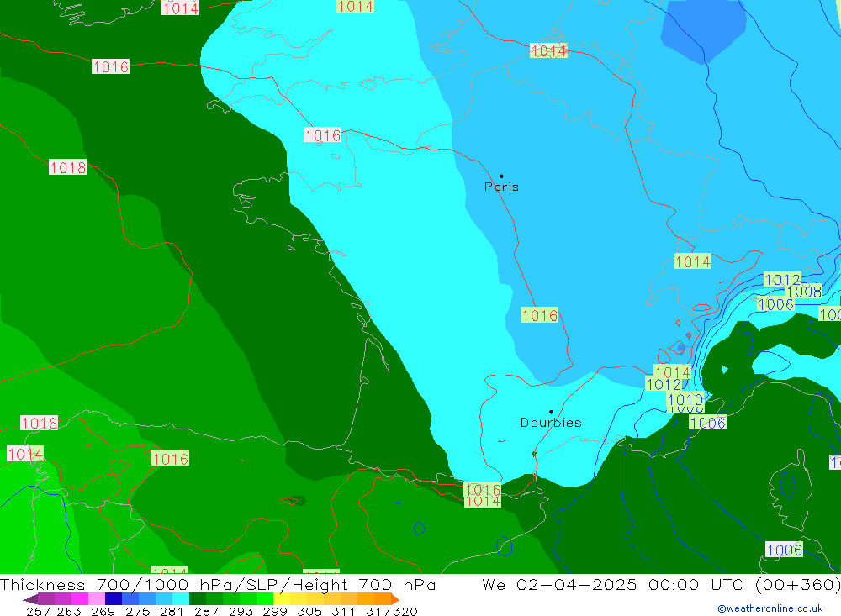Screen dimensions: 841x616
Task: Open the weatheronline.co.uk copyright link
Action: 770,608
